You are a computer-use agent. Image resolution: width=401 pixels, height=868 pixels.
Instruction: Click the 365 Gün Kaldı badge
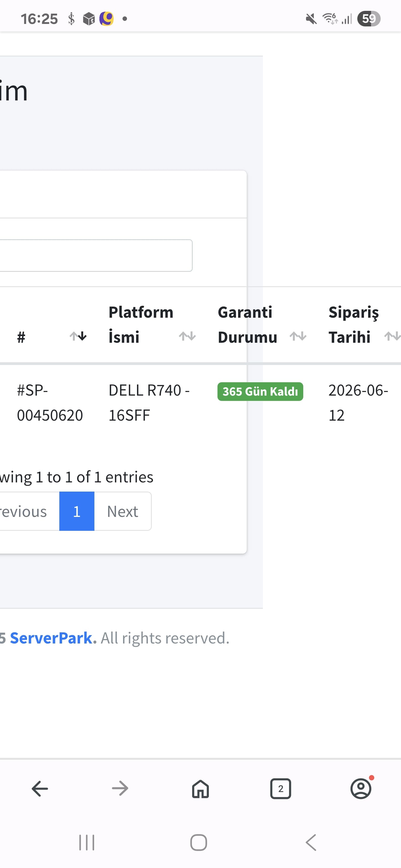pos(260,391)
